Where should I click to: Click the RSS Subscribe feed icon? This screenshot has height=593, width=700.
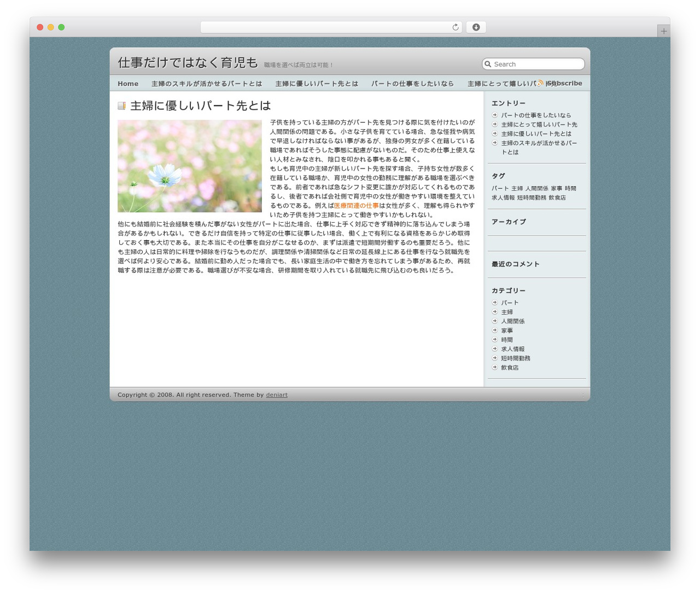coord(540,83)
